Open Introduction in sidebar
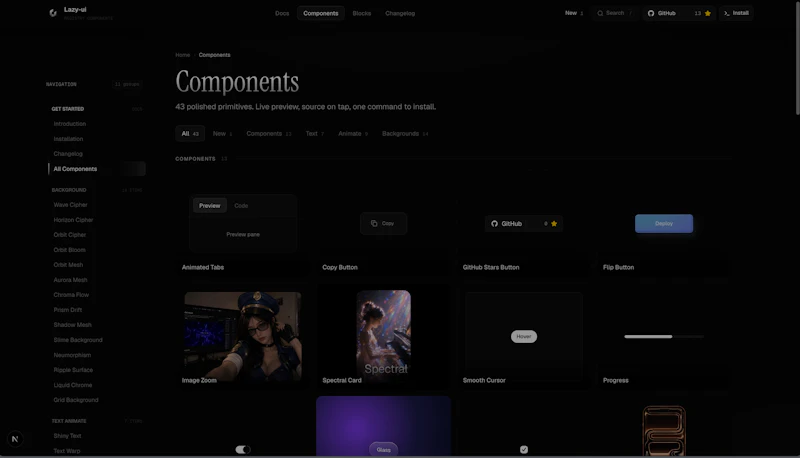 (70, 124)
